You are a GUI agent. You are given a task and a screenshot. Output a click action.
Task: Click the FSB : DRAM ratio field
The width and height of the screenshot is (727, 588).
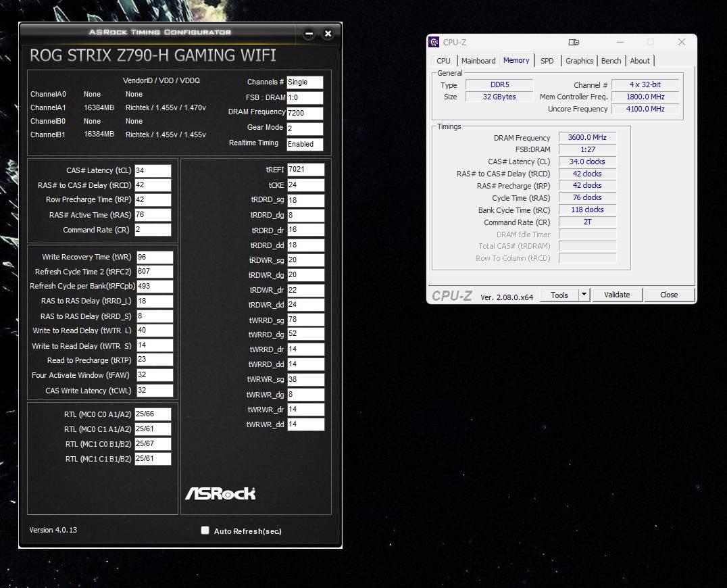coord(305,97)
